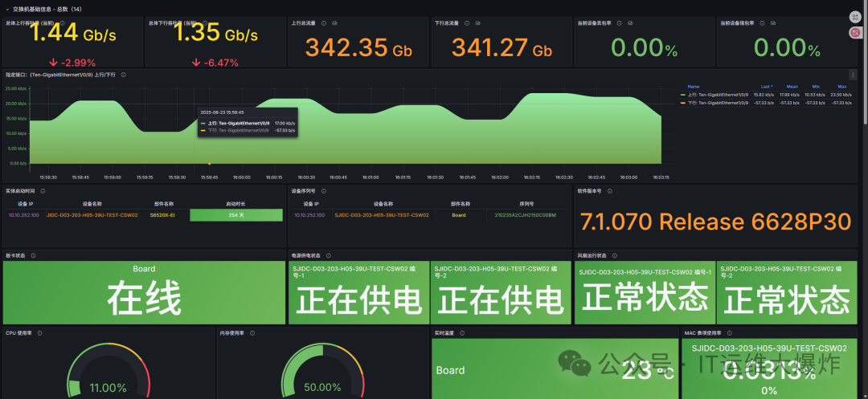Show info icon for 下行总流量 panel
This screenshot has height=399, width=868.
[467, 23]
